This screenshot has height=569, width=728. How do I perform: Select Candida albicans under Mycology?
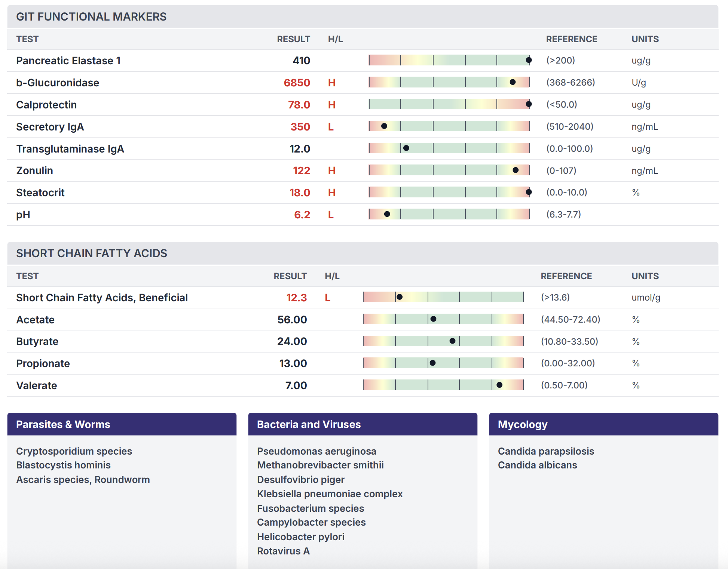[x=538, y=465]
